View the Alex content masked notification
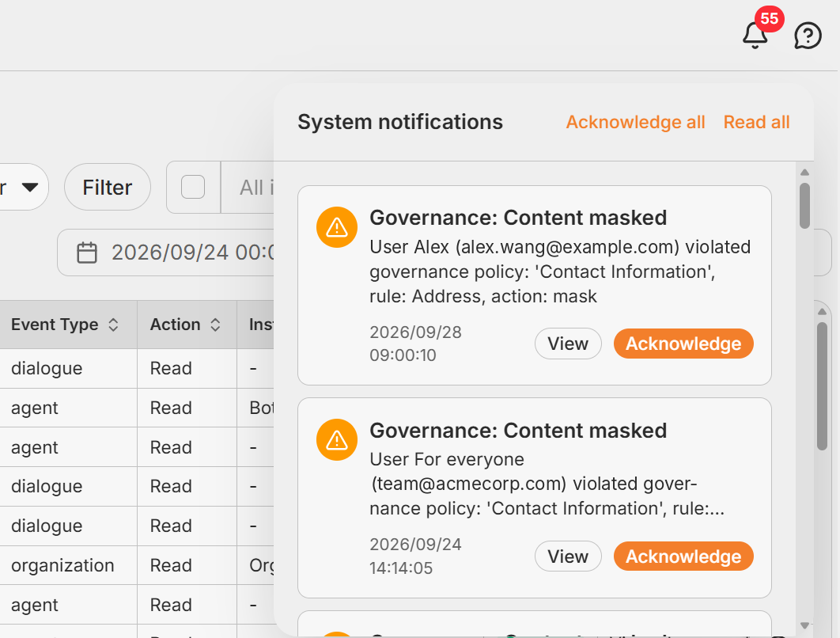Screen dimensions: 840x638 568,344
